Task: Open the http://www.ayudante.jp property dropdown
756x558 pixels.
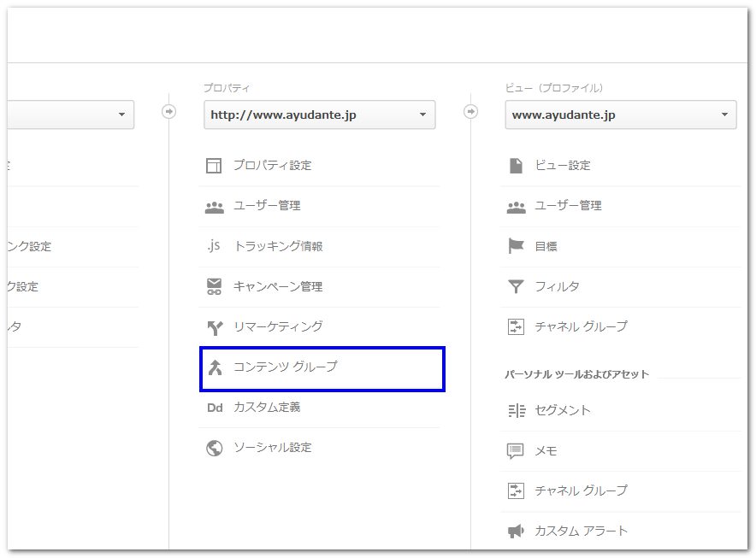Action: click(319, 115)
